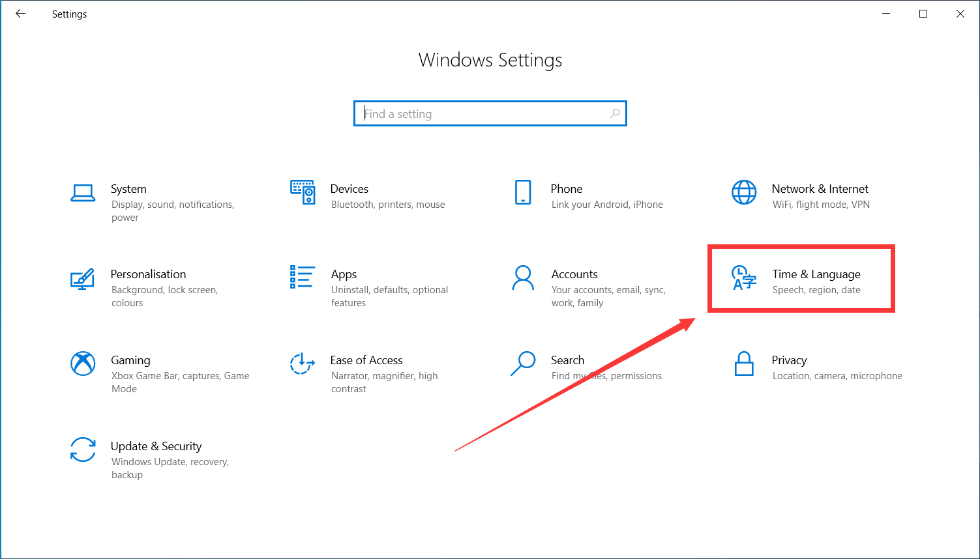This screenshot has width=980, height=559.
Task: Open the Apps list icon
Action: 303,277
